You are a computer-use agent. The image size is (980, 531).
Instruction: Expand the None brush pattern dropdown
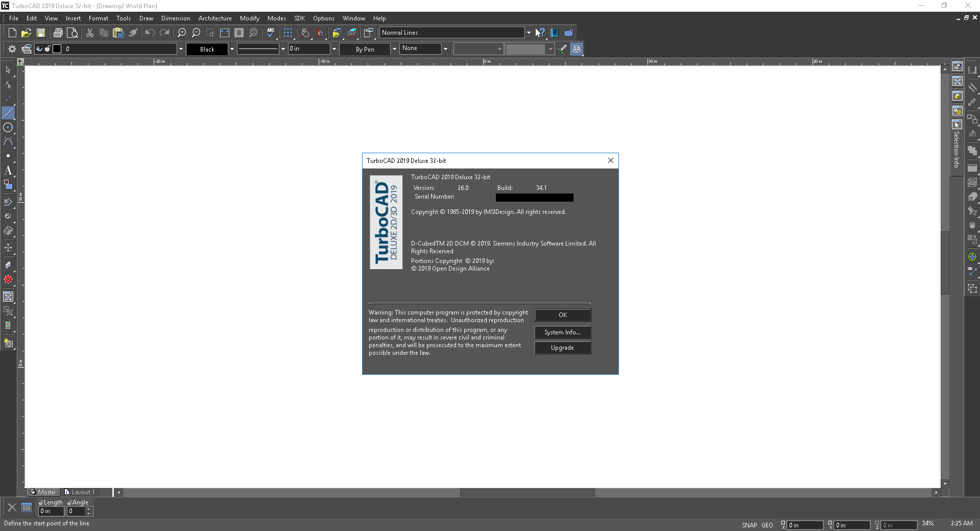[x=445, y=49]
